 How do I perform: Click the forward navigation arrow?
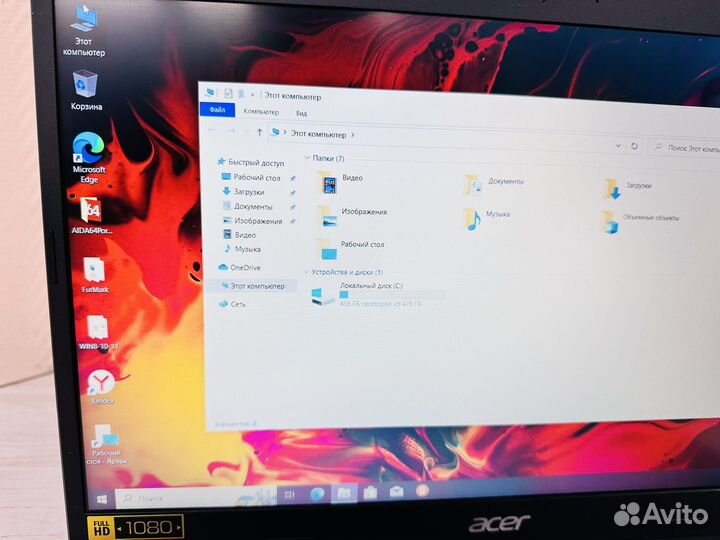pyautogui.click(x=232, y=131)
